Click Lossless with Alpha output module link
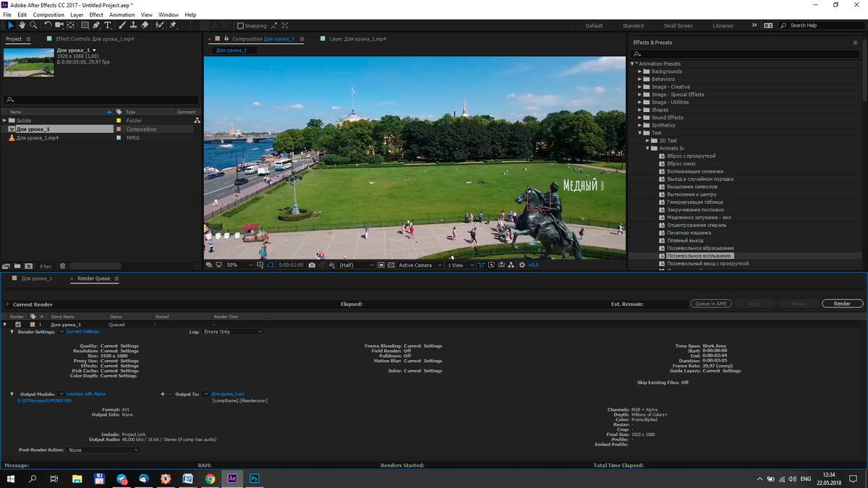This screenshot has height=488, width=868. coord(85,394)
